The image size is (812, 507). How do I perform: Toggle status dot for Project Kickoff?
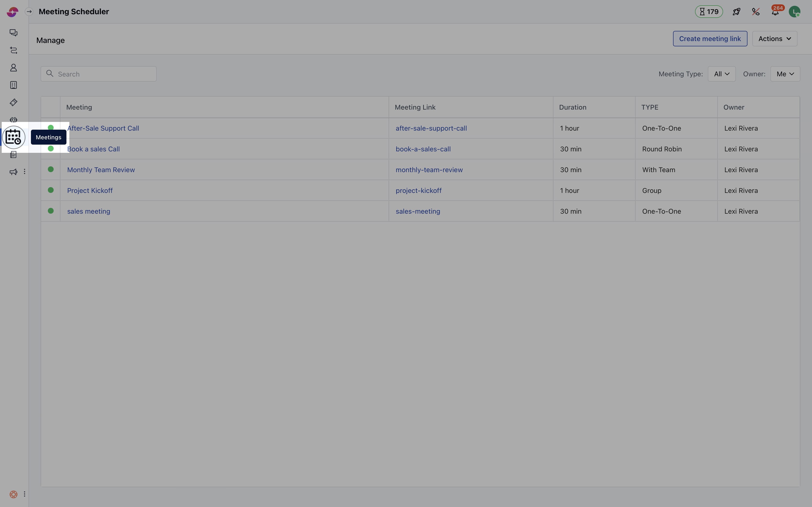(x=51, y=190)
